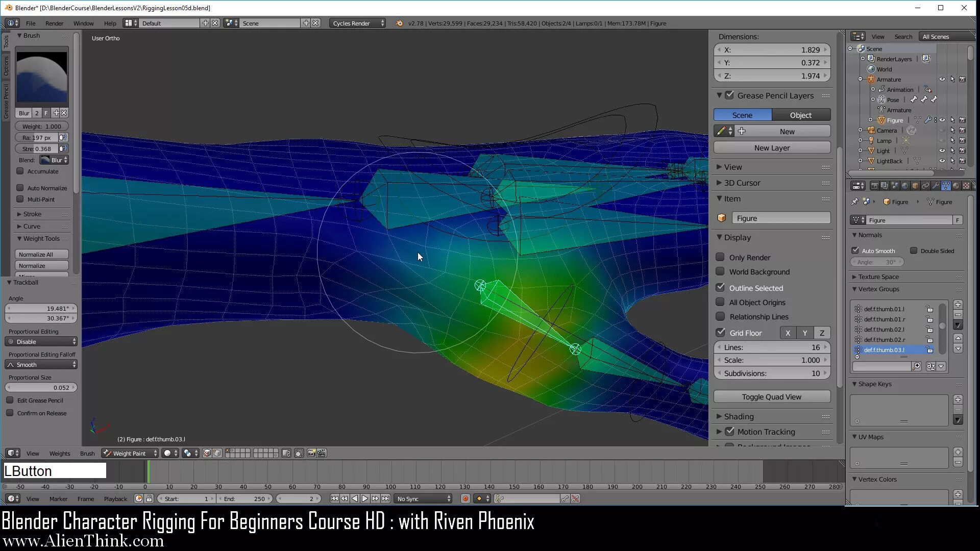980x551 pixels.
Task: Click the Render camera properties tab
Action: [874, 186]
